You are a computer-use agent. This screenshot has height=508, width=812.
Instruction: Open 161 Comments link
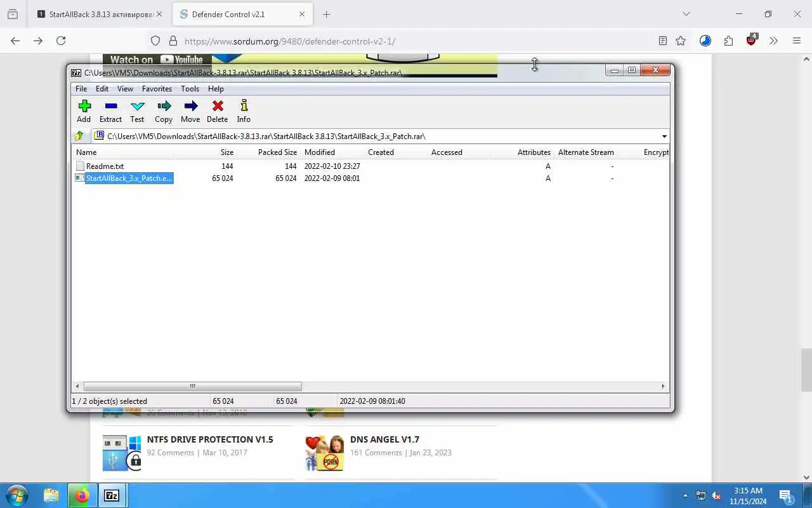376,453
